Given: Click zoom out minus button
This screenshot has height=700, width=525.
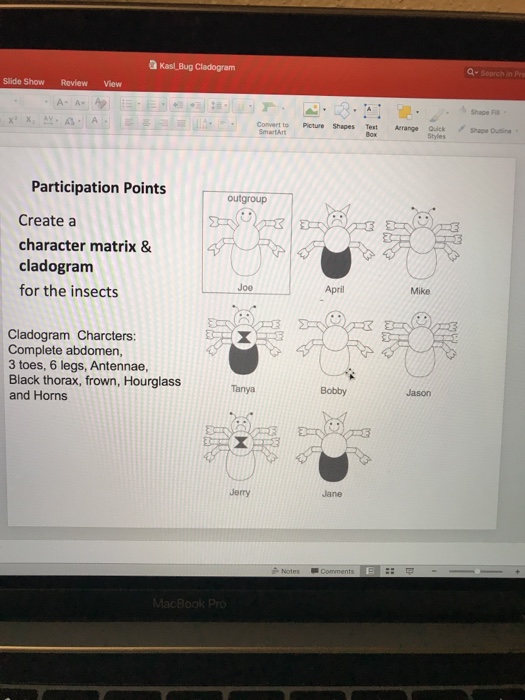Looking at the screenshot, I should pyautogui.click(x=434, y=571).
